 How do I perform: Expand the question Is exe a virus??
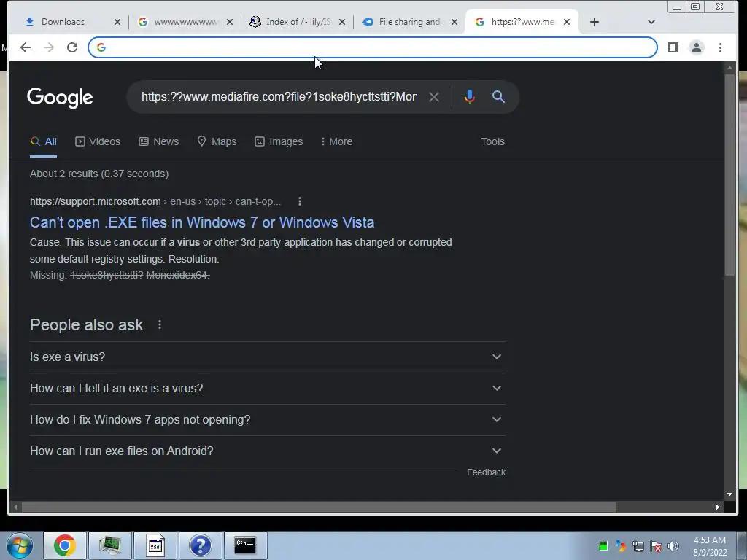point(267,357)
